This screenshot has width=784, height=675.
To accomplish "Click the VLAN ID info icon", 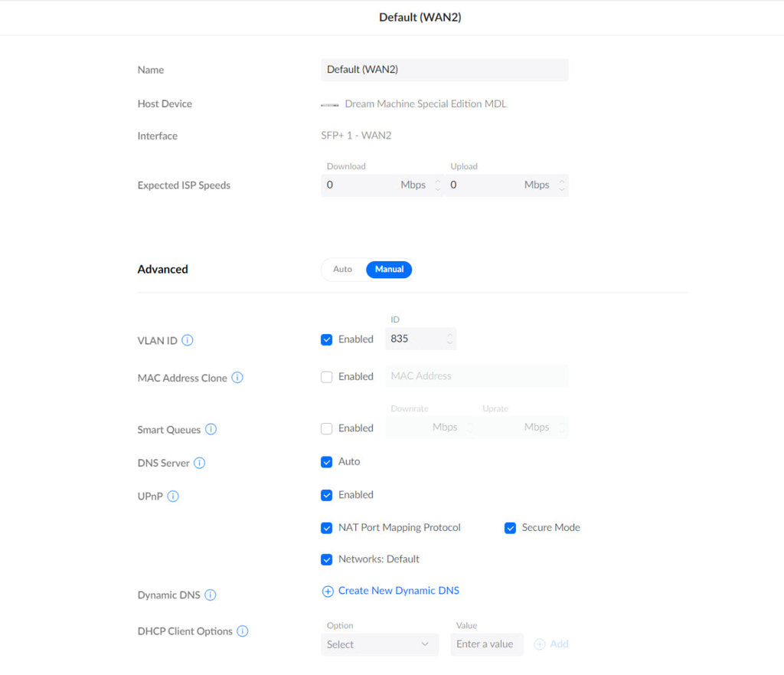I will pyautogui.click(x=188, y=340).
